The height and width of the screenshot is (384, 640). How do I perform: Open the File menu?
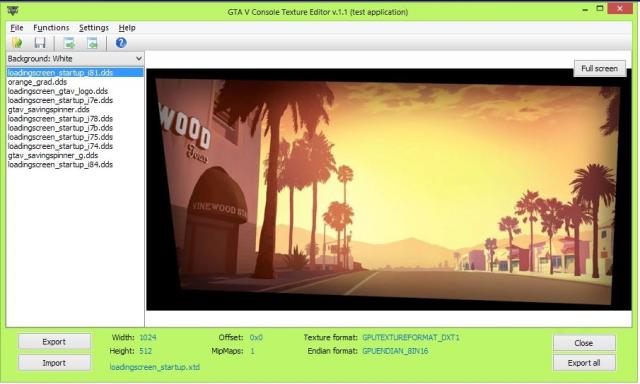[16, 28]
